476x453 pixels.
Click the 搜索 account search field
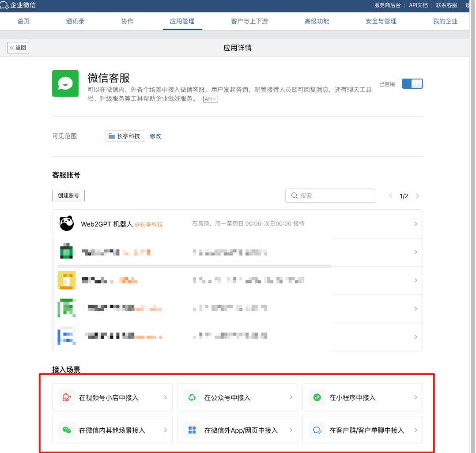331,196
